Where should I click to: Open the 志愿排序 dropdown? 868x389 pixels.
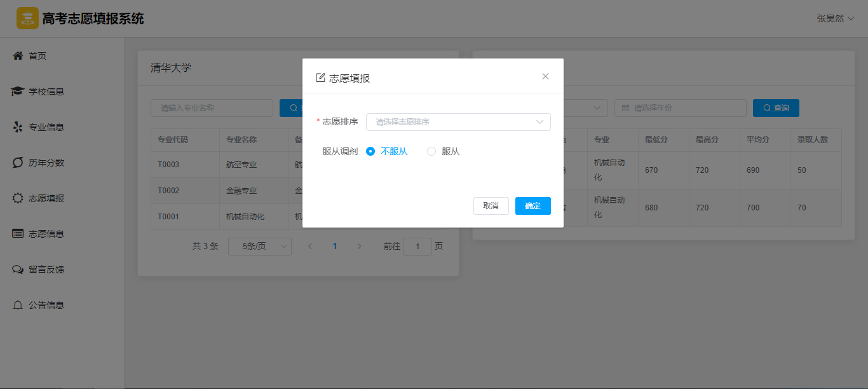(458, 122)
